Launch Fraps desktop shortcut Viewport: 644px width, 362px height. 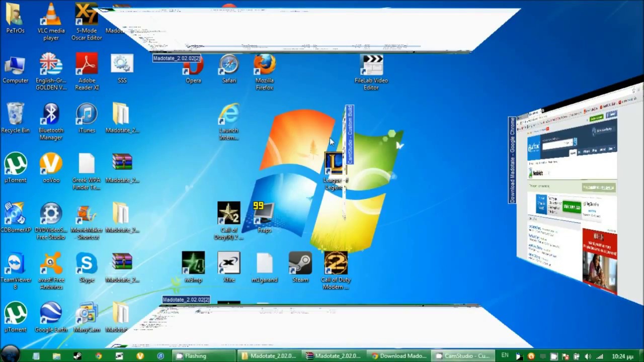[264, 218]
